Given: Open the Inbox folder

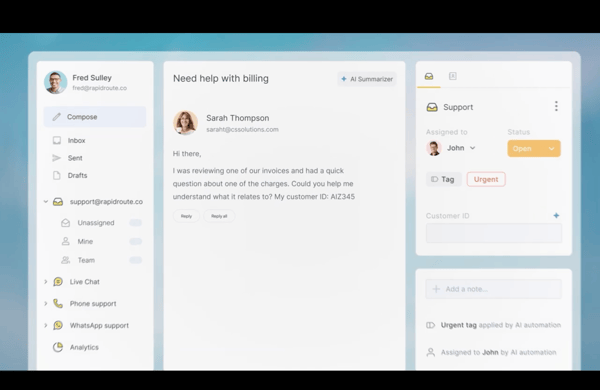Looking at the screenshot, I should click(x=77, y=140).
